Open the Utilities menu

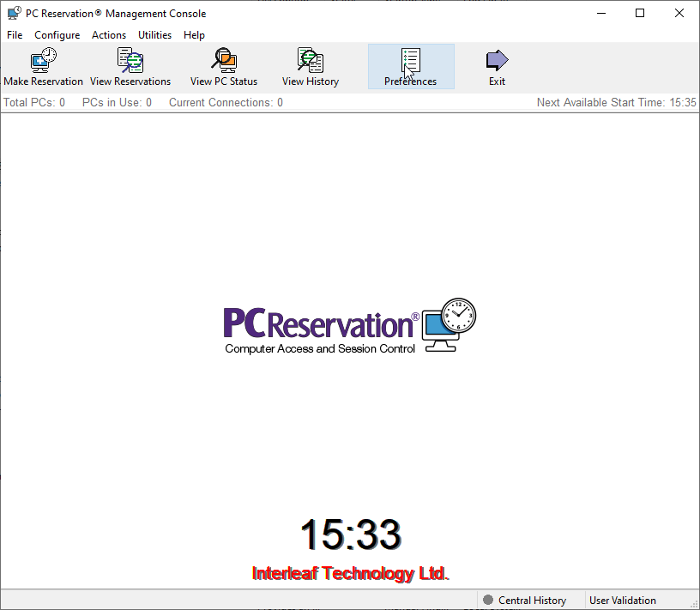coord(154,35)
